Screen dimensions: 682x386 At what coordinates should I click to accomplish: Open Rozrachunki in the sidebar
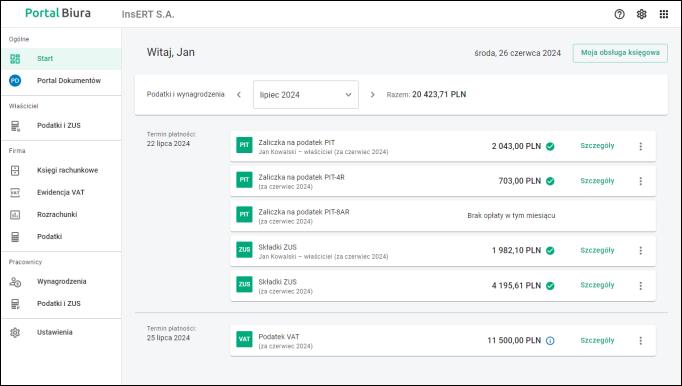pyautogui.click(x=61, y=215)
